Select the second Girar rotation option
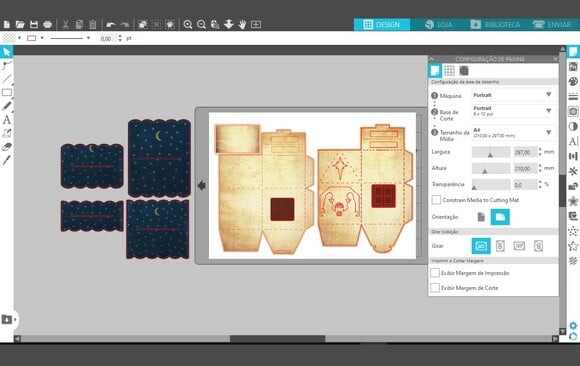The width and height of the screenshot is (580, 366). coord(500,246)
